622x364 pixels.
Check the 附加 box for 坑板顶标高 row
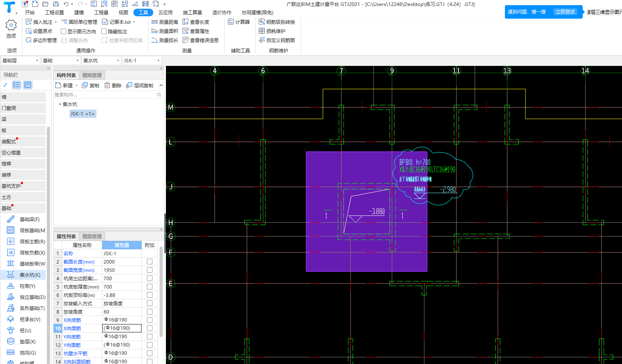(x=150, y=295)
